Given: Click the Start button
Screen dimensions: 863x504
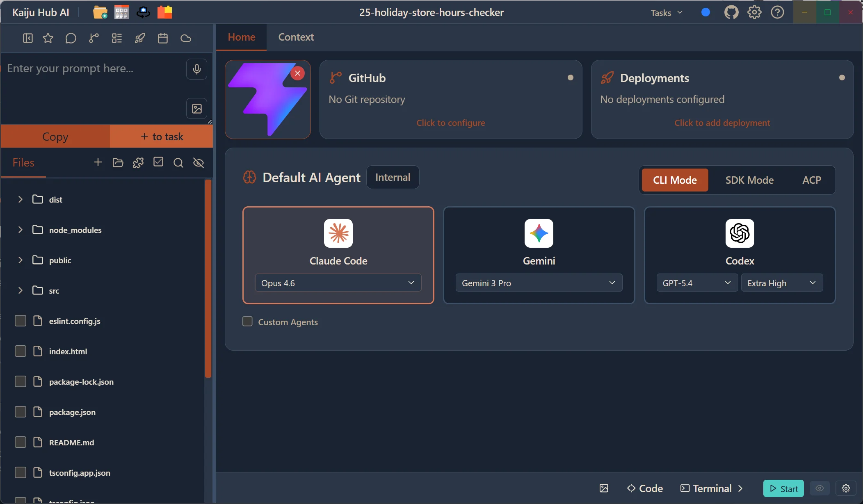Looking at the screenshot, I should tap(783, 488).
